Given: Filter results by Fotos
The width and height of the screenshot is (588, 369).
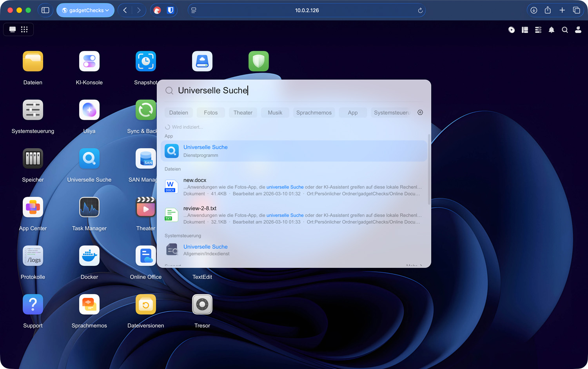Looking at the screenshot, I should (211, 113).
